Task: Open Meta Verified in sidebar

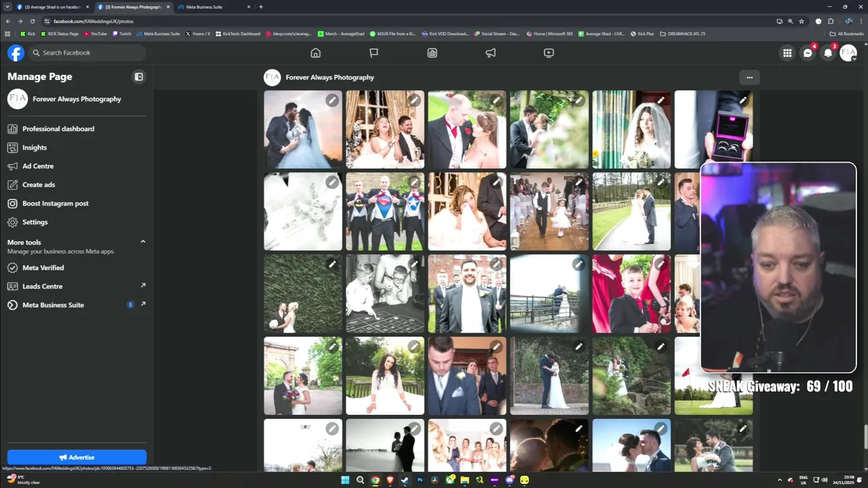Action: [x=43, y=268]
